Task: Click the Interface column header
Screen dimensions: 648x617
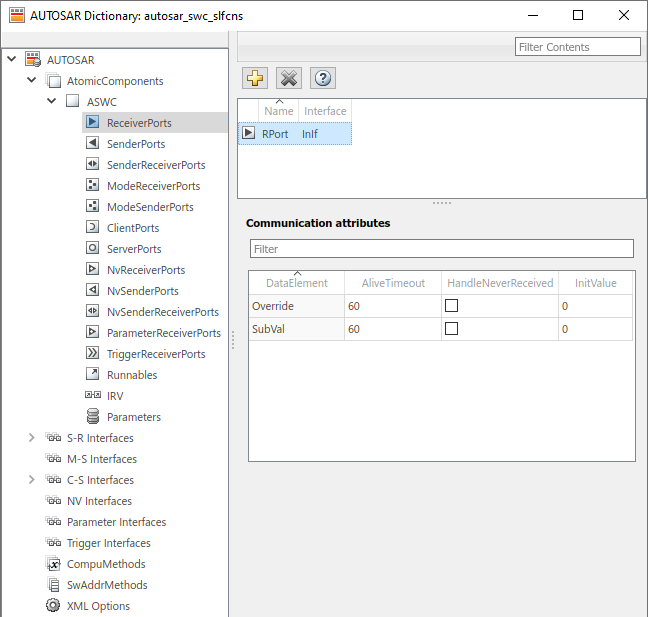Action: pyautogui.click(x=325, y=111)
